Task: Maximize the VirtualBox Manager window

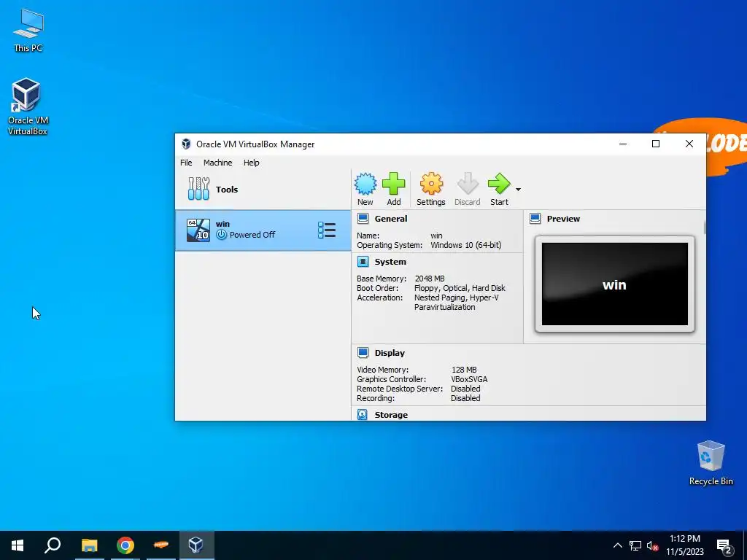Action: tap(656, 144)
